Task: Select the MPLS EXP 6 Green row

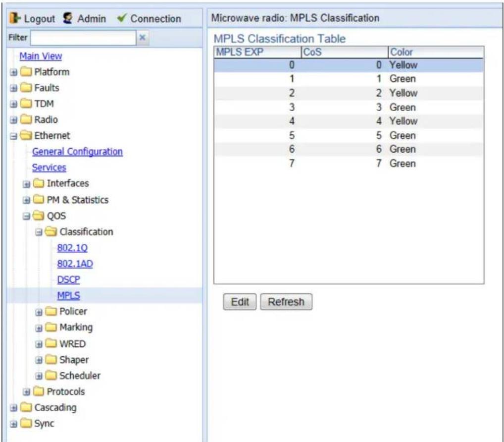Action: pyautogui.click(x=349, y=149)
